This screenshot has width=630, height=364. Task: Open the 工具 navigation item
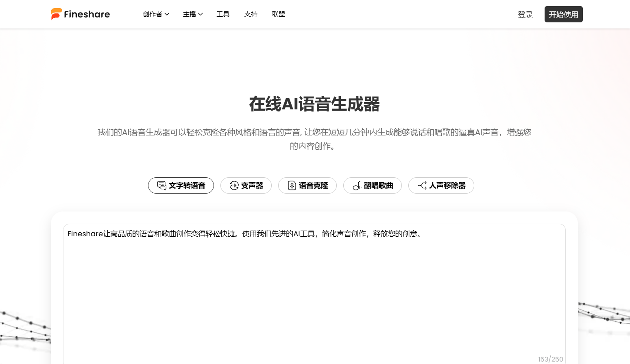[x=223, y=14]
